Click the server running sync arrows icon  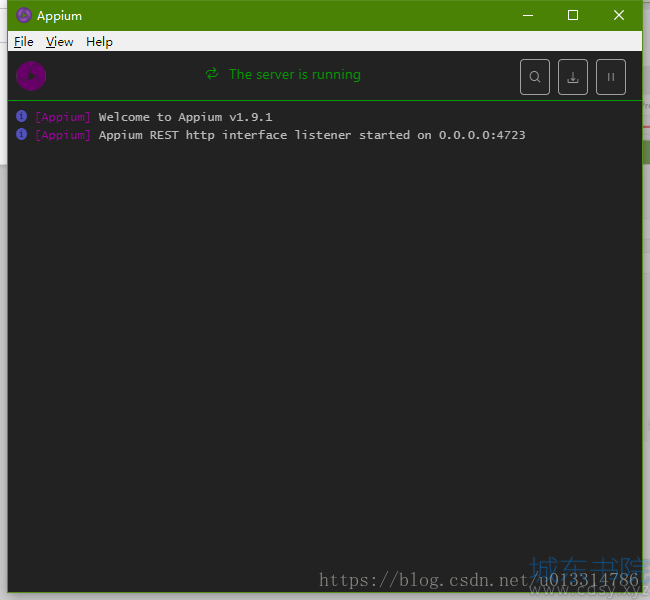click(x=212, y=74)
